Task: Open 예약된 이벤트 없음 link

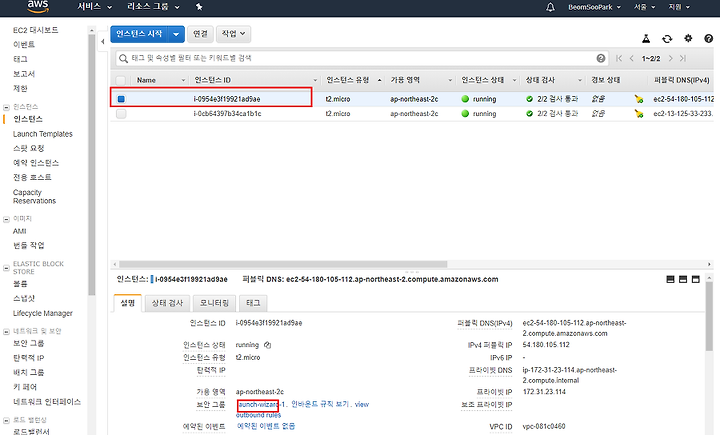Action: tap(266, 426)
